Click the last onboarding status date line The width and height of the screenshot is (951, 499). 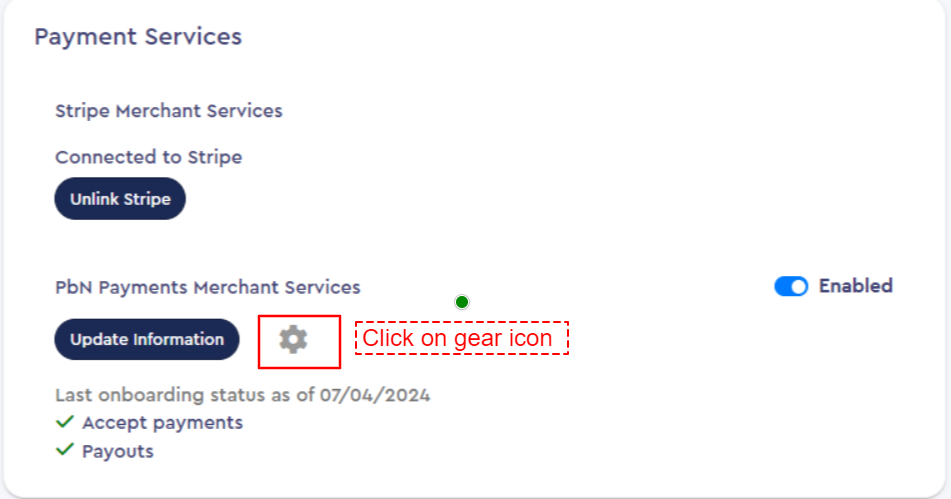click(x=243, y=395)
